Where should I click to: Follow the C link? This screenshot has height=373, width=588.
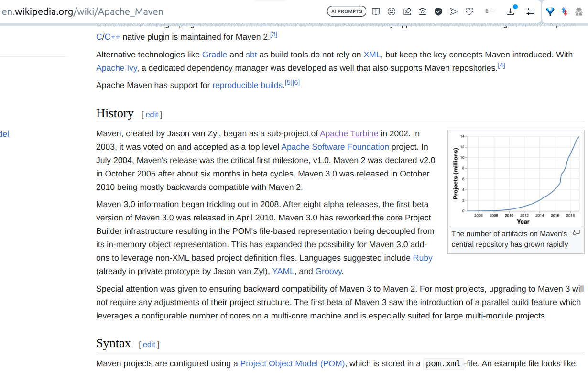point(99,37)
